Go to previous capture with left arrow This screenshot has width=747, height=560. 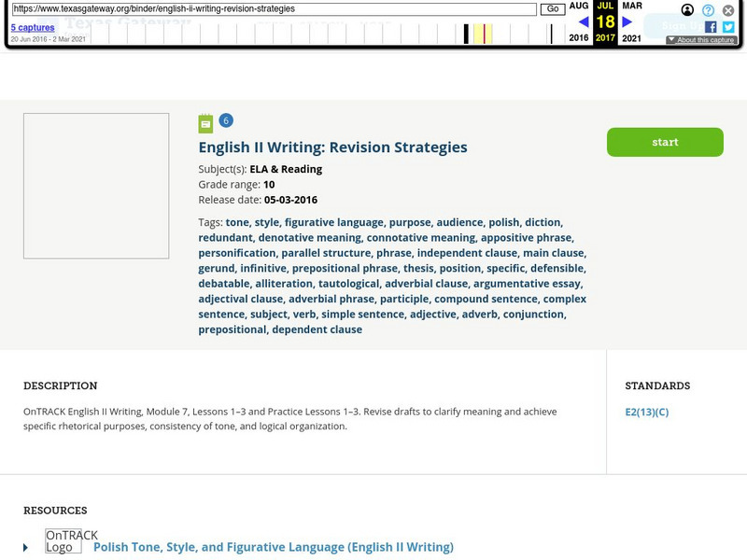[x=584, y=22]
